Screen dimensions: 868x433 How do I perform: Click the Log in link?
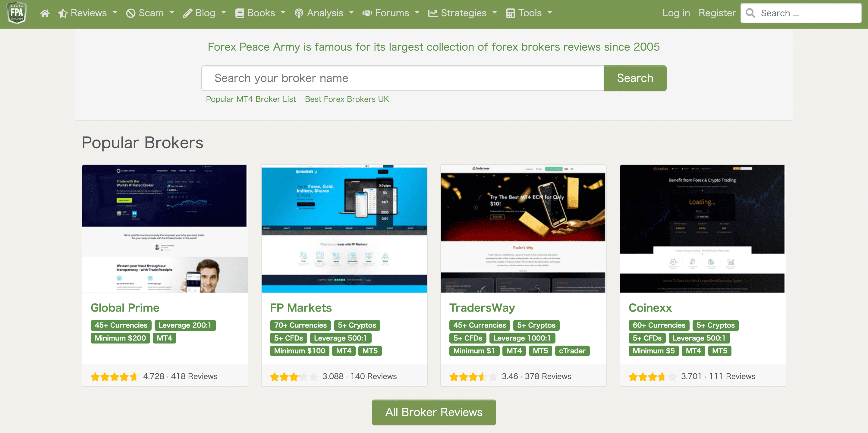[x=676, y=13]
